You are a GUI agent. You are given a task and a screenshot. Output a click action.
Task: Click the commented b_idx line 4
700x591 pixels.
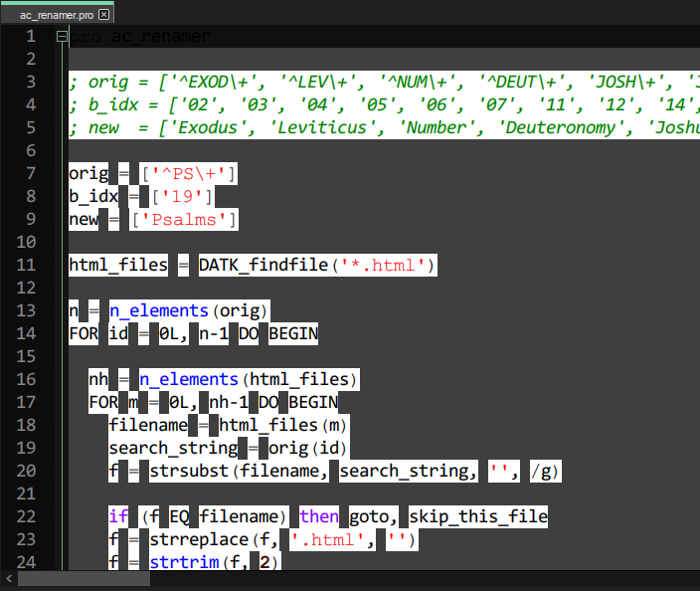(384, 105)
